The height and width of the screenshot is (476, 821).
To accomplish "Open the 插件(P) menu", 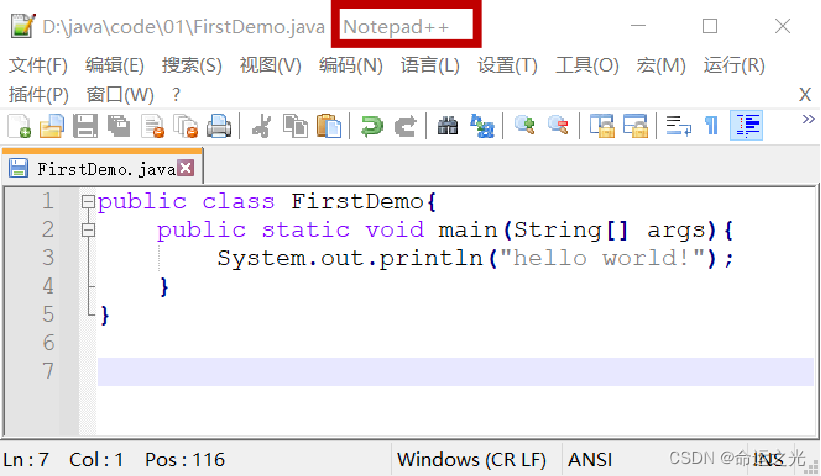I will coord(39,95).
